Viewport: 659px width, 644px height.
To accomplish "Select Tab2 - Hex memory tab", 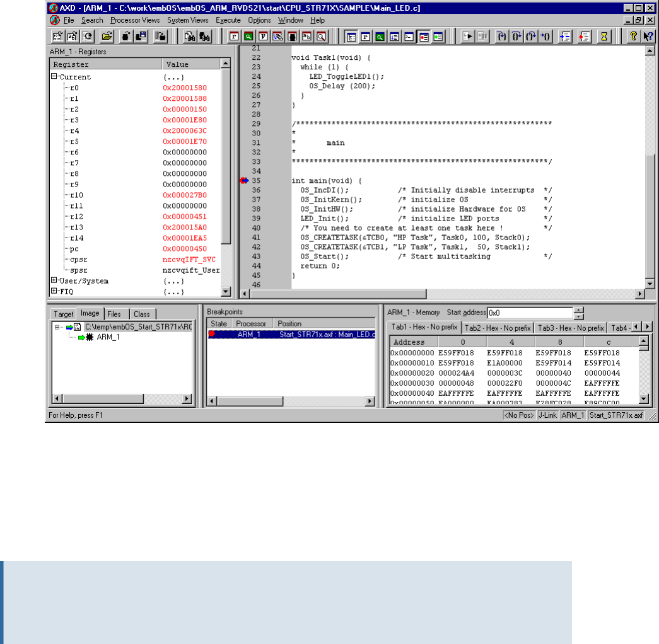I will (498, 328).
